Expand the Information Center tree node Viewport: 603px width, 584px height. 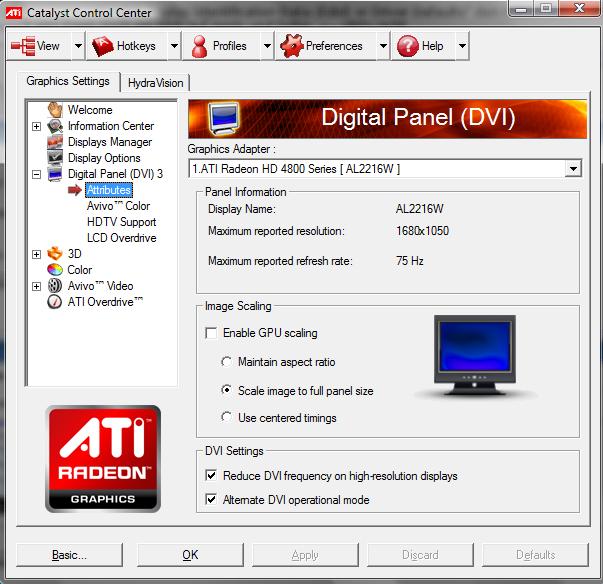pyautogui.click(x=37, y=126)
